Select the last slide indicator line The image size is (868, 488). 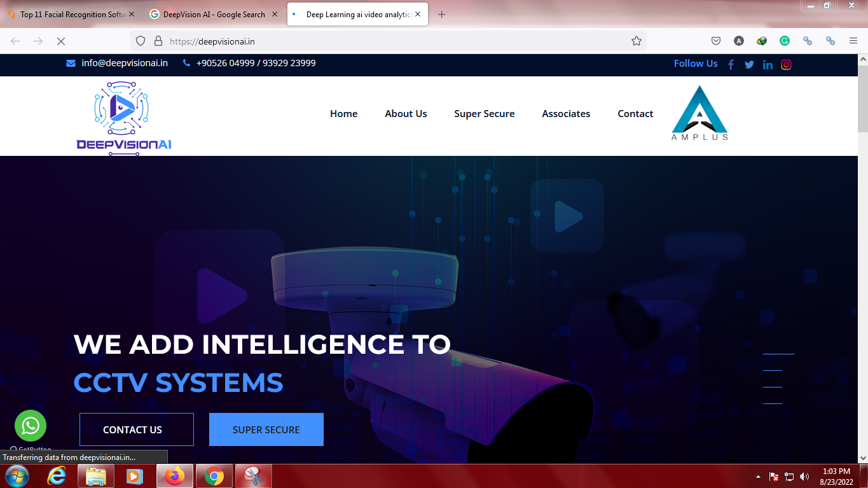pos(772,403)
